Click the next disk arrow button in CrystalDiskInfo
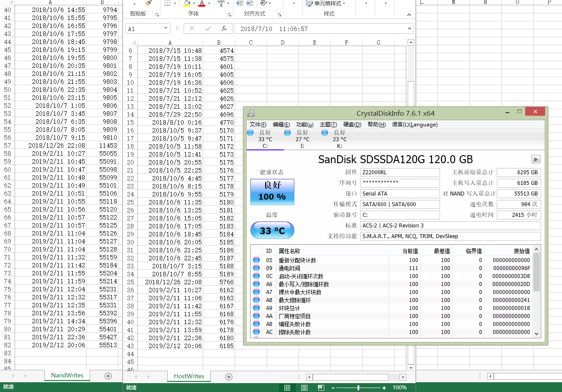The height and width of the screenshot is (392, 562). point(536,159)
